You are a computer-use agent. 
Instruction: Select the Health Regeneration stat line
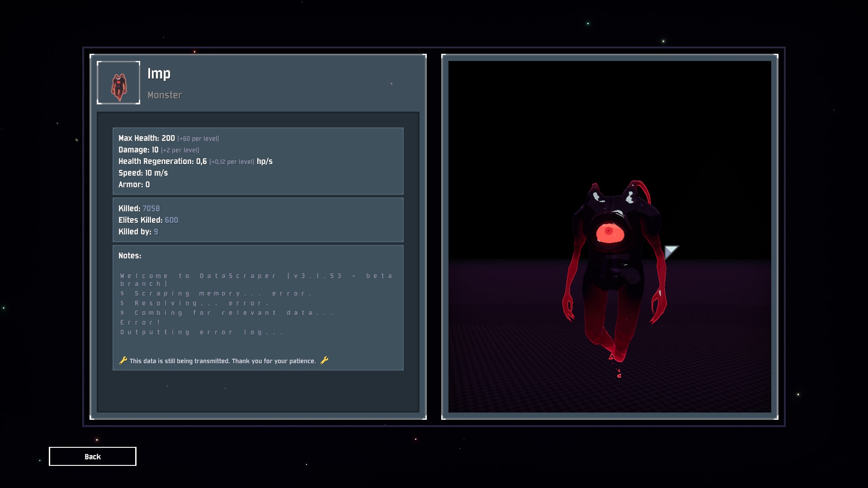(195, 161)
